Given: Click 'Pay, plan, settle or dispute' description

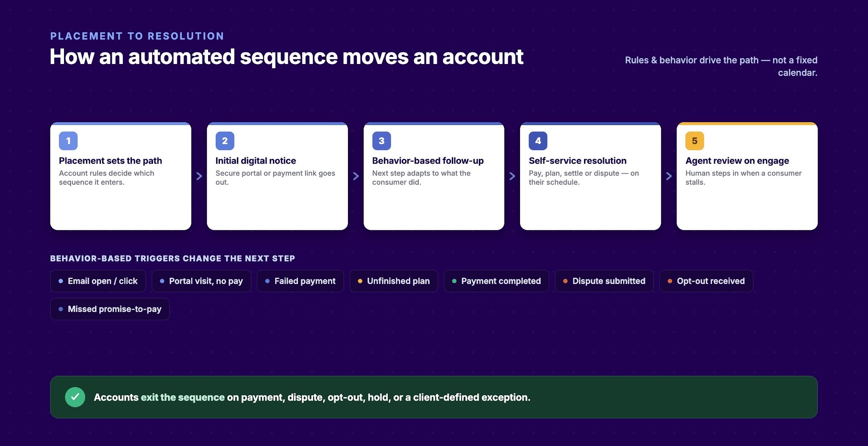Looking at the screenshot, I should tap(584, 178).
